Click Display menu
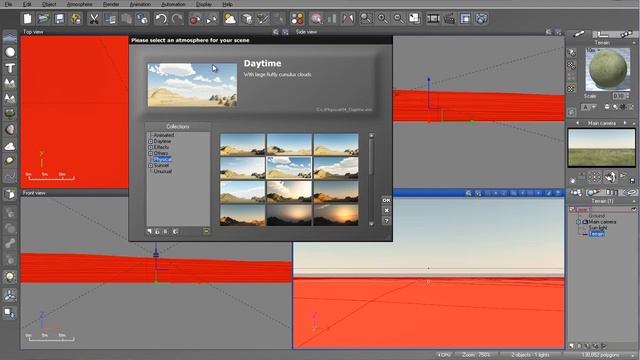Viewport: 640px width, 360px height. click(204, 4)
